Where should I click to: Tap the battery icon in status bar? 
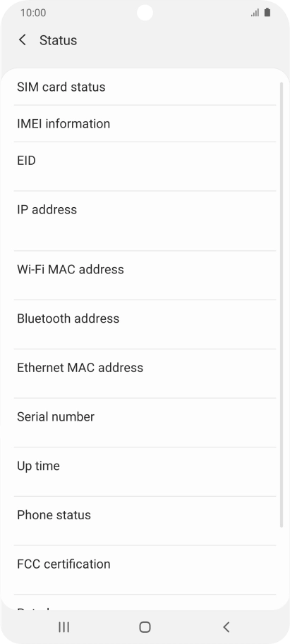[267, 12]
